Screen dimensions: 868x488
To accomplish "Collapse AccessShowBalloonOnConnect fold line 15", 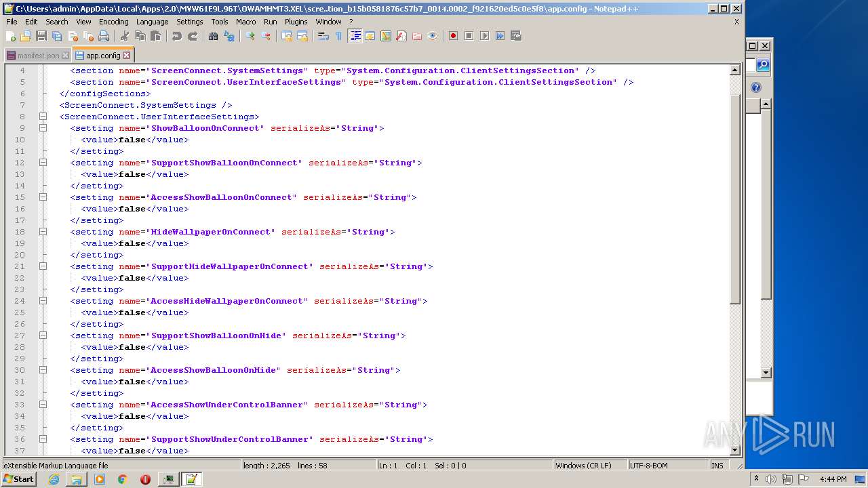I will pyautogui.click(x=43, y=197).
